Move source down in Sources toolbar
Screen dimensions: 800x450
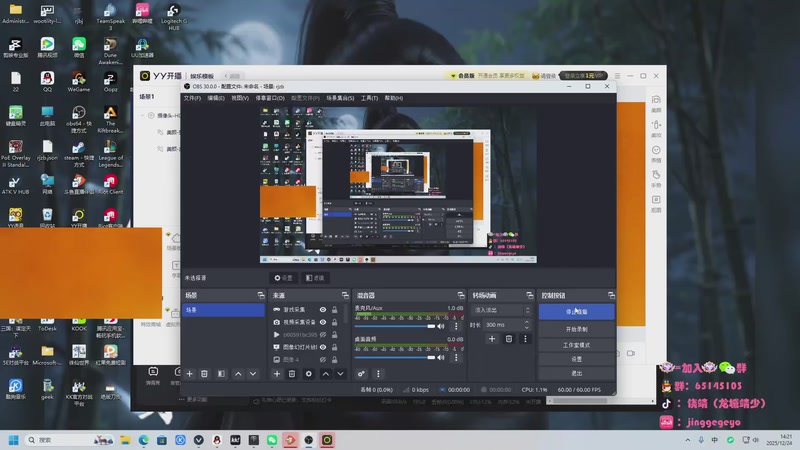[340, 374]
